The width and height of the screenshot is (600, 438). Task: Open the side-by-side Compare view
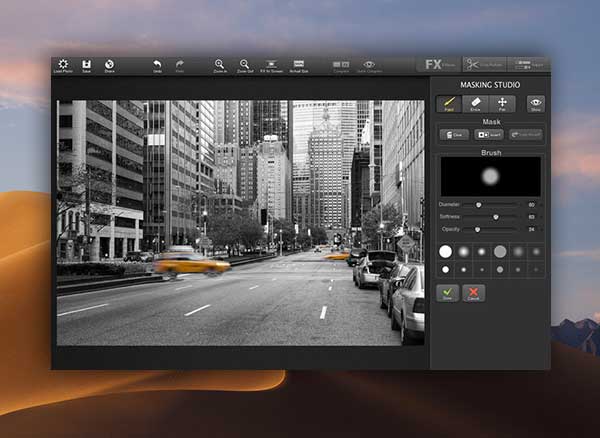click(341, 66)
